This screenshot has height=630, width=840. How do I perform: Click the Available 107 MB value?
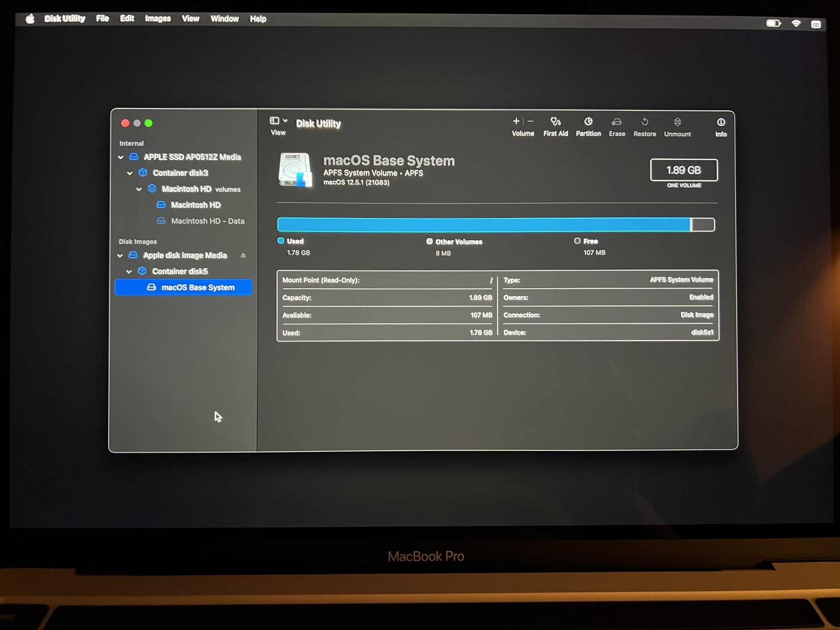click(481, 315)
